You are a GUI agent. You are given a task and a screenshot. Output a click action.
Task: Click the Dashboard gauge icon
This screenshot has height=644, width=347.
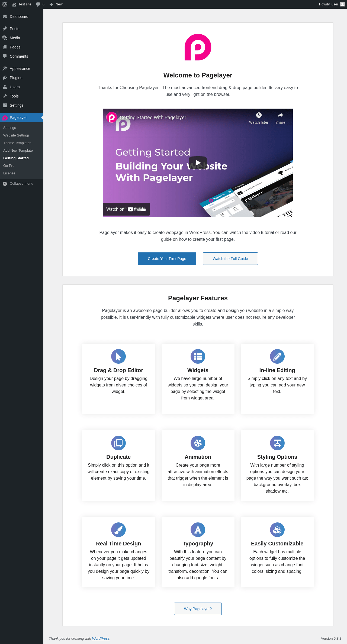pos(5,17)
